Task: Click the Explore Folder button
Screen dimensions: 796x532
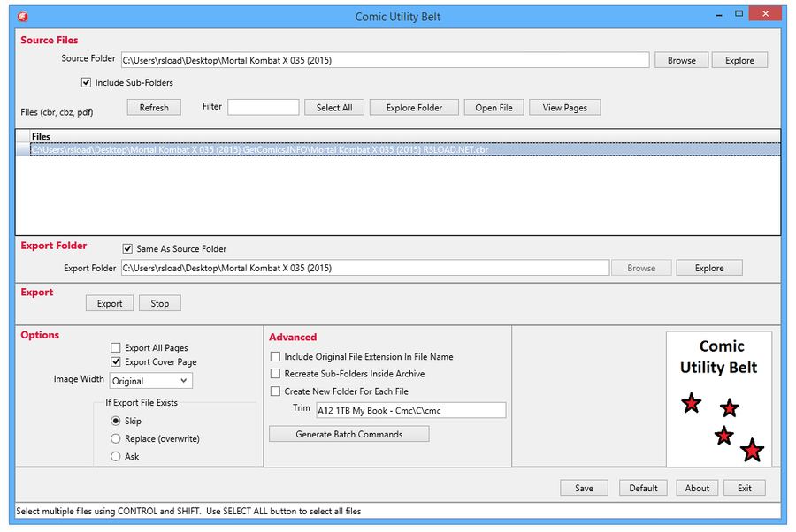Action: pos(414,108)
